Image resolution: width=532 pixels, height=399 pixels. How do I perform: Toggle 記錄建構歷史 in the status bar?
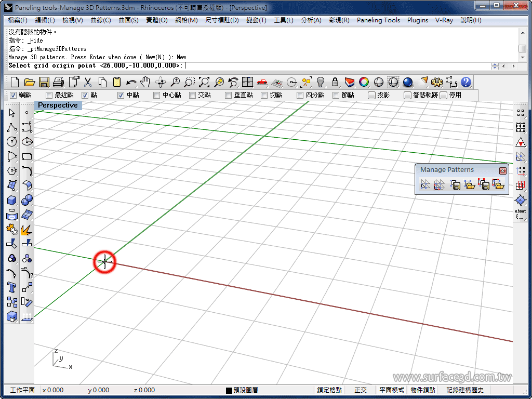coord(465,390)
